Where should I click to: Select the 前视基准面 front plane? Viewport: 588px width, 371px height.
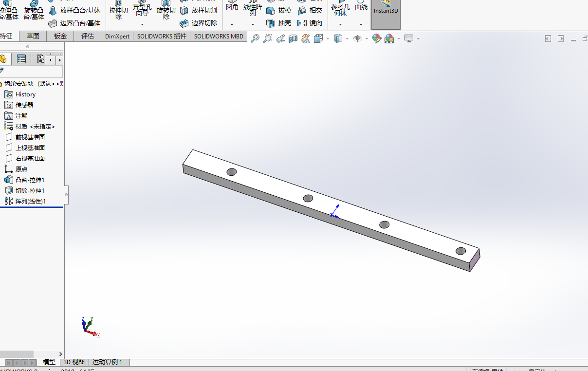(x=25, y=137)
